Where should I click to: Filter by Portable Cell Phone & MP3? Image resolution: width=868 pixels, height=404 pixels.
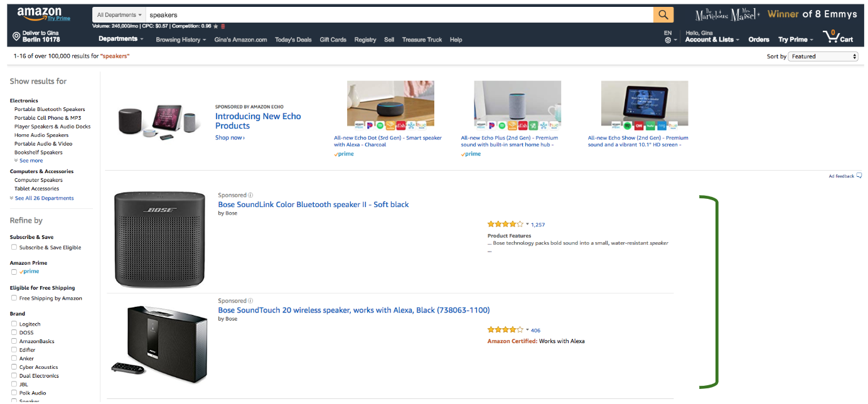pyautogui.click(x=48, y=118)
